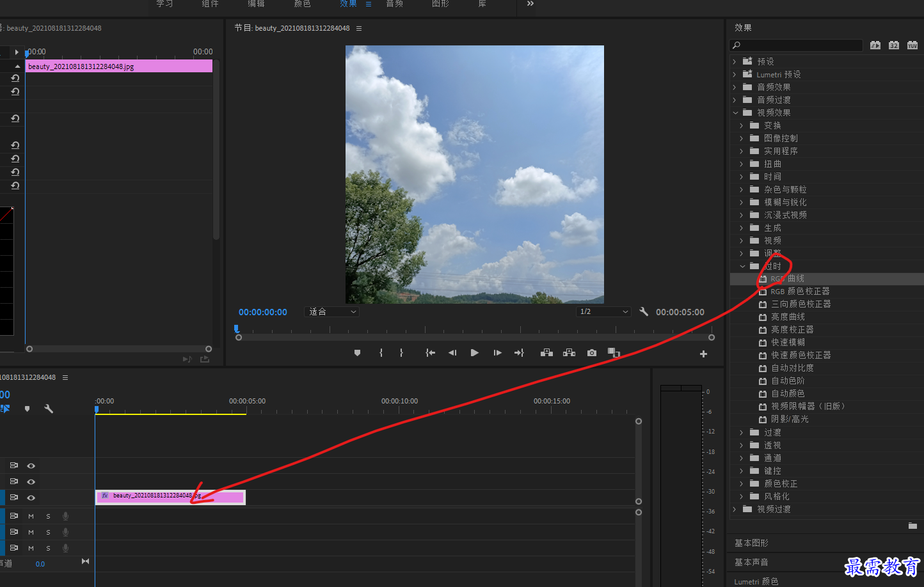Switch to the 颜色 workspace tab
This screenshot has width=924, height=587.
pos(302,4)
